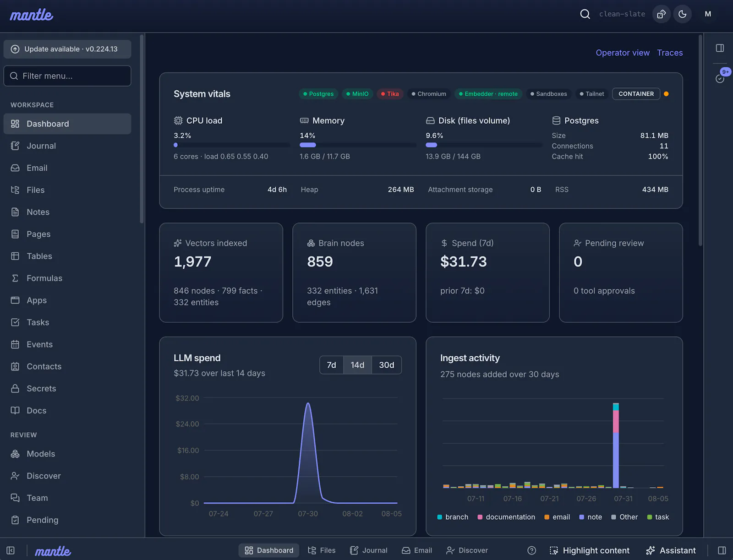Click the lock/share icon beside clean-slate
The width and height of the screenshot is (733, 560).
[662, 14]
